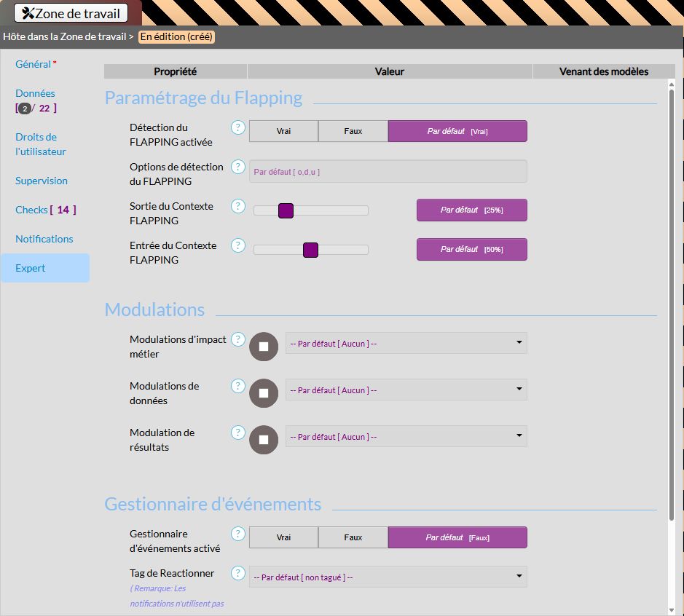Screen dimensions: 684x616
Task: Show help for Gestionnaire d'événements activé
Action: pos(238,534)
